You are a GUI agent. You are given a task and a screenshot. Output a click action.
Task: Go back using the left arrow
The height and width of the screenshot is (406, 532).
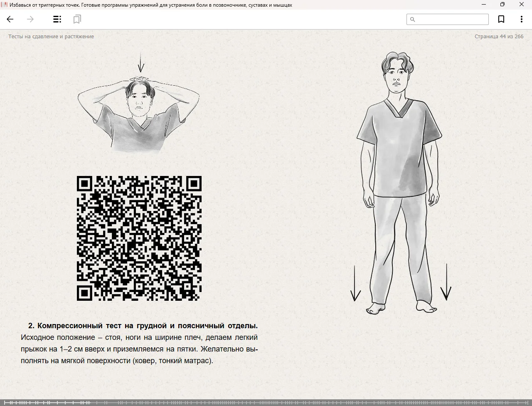click(x=10, y=19)
